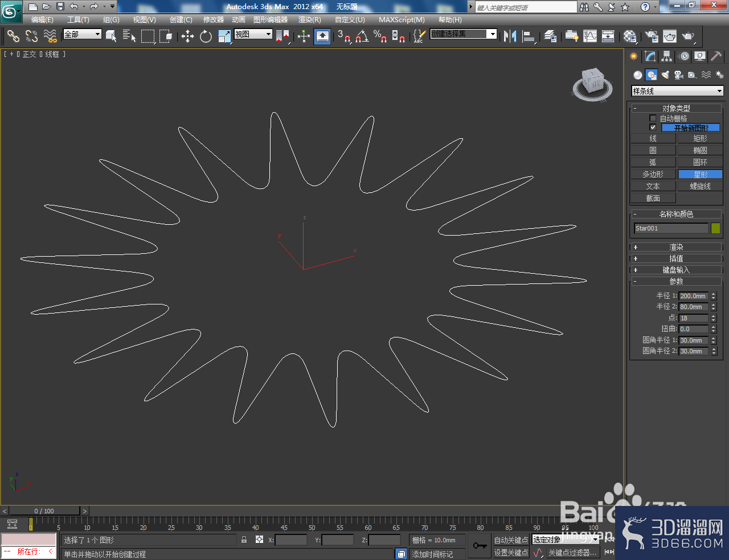Viewport: 729px width, 560px height.
Task: Open the MAXScript(M) menu
Action: pyautogui.click(x=402, y=20)
